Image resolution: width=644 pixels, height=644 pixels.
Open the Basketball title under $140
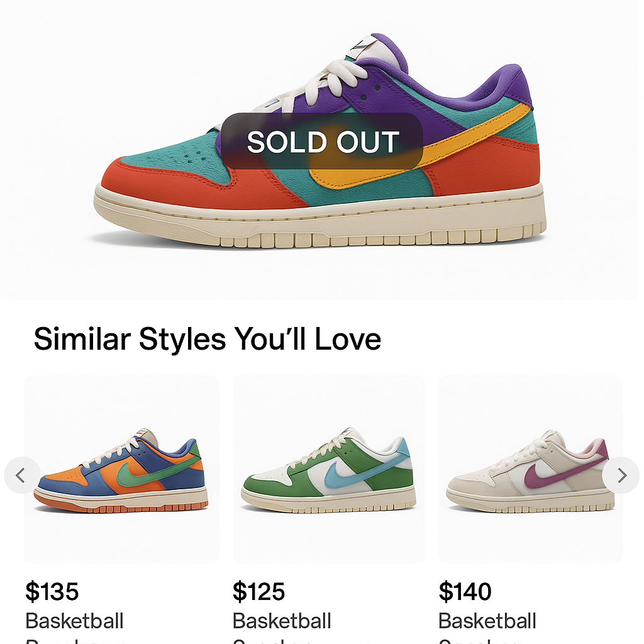[487, 621]
